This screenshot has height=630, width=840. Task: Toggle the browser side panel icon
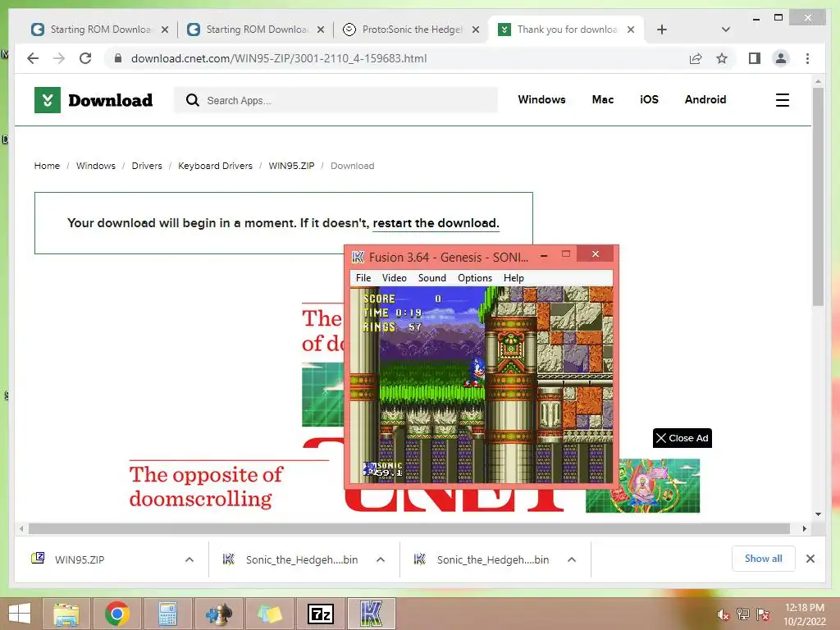(x=755, y=58)
